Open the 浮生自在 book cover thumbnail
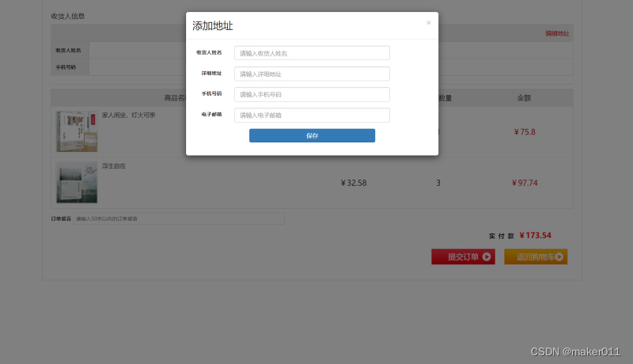Image resolution: width=633 pixels, height=364 pixels. 77,183
